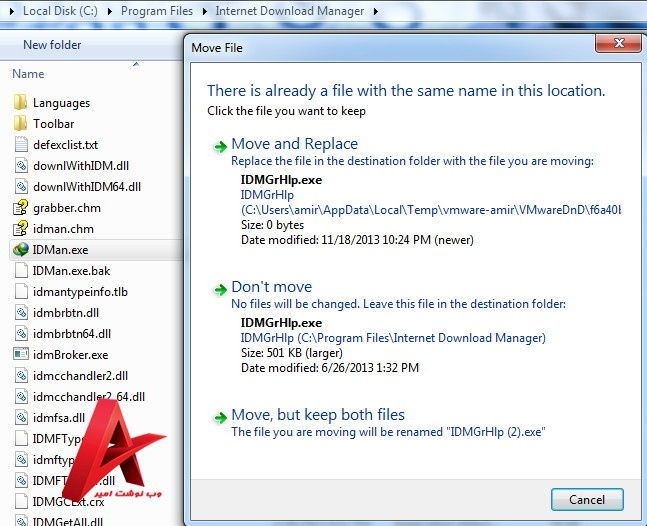Select file name IDMan.exe
Viewport: 647px width, 526px height.
(60, 250)
